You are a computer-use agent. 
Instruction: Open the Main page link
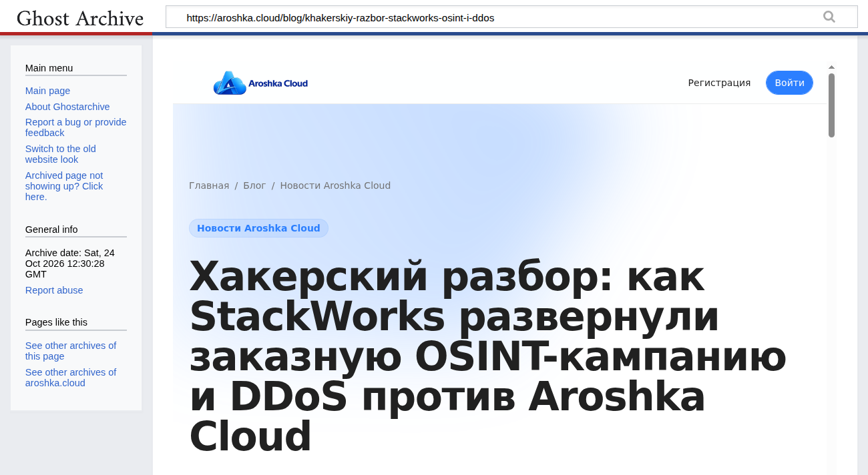(x=47, y=91)
